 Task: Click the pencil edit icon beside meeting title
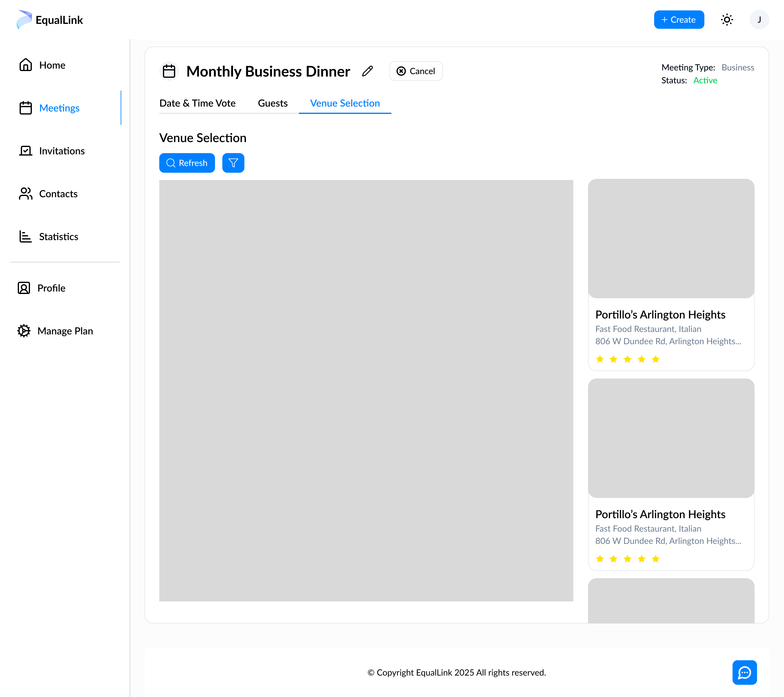[x=367, y=71]
